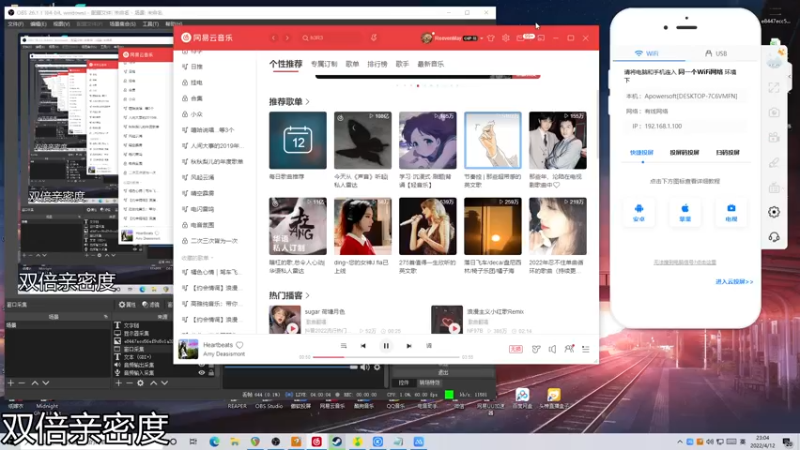Click the cannot-find-computer help link in Apowersoft
The image size is (800, 450).
[x=685, y=262]
